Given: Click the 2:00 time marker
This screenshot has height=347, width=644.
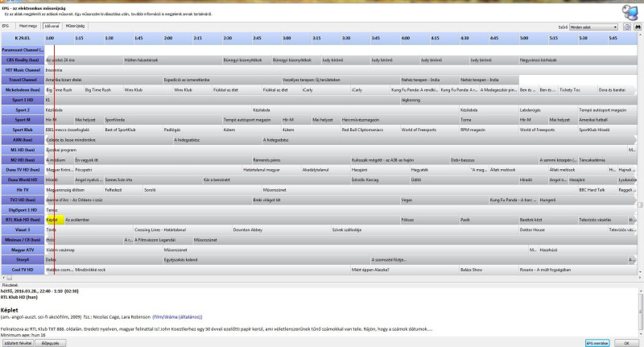Looking at the screenshot, I should pyautogui.click(x=168, y=38).
